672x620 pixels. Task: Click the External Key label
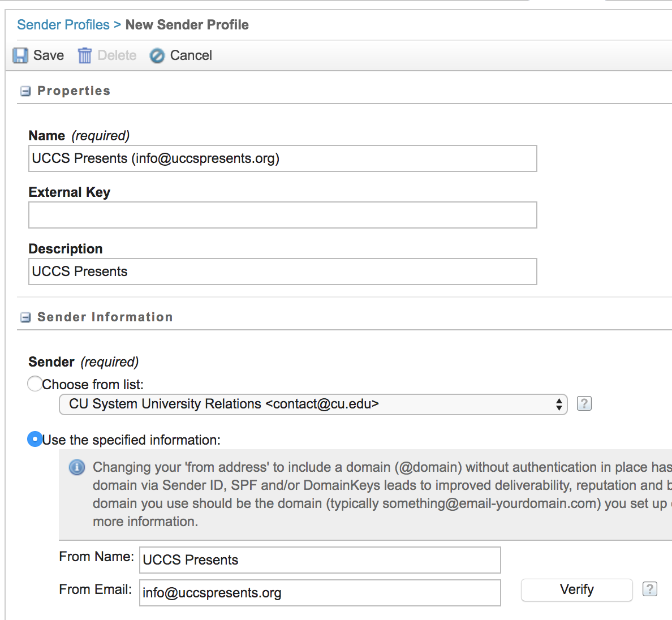(70, 192)
